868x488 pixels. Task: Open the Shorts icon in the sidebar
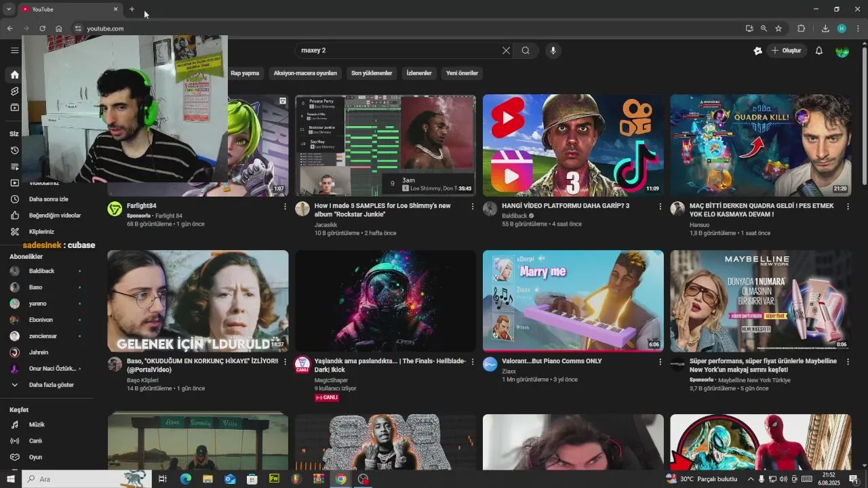(x=14, y=91)
